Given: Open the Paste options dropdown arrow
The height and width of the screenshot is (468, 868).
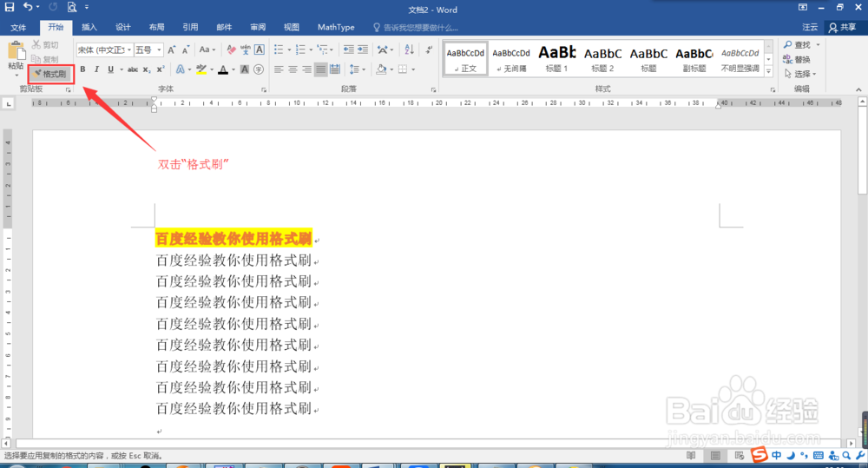Looking at the screenshot, I should [16, 75].
